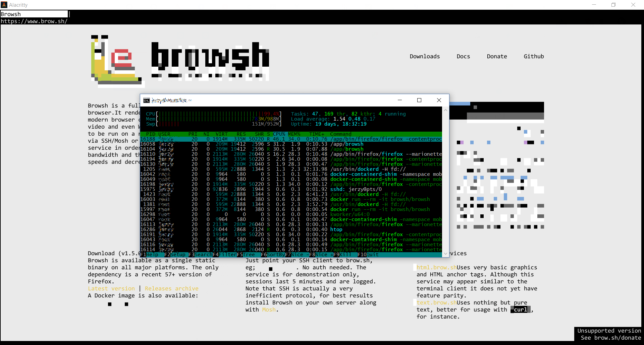Sort by the SHR column header
The height and width of the screenshot is (345, 644).
click(259, 134)
